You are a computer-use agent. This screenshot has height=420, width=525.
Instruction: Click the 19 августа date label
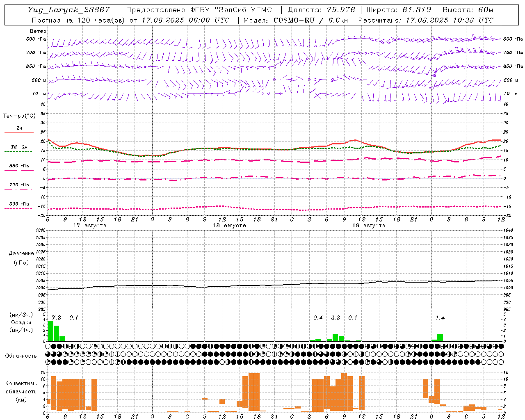[x=369, y=226]
